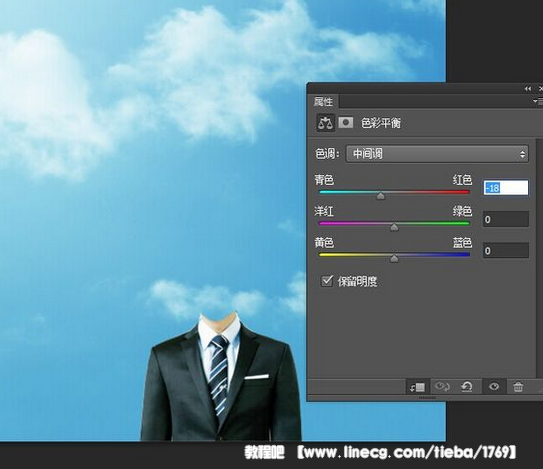This screenshot has height=469, width=543.
Task: Uncheck the 保留明度 checkbox
Action: click(327, 281)
